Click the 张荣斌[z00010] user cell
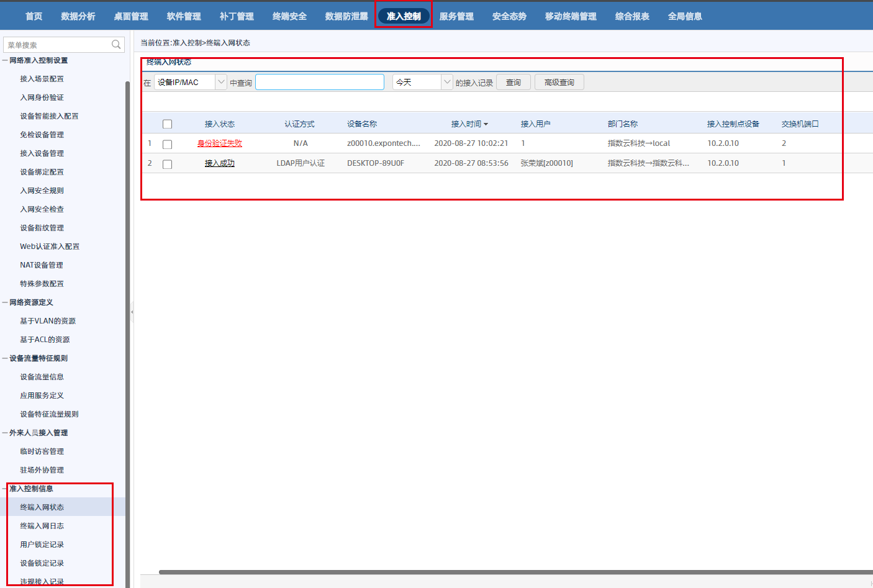873x588 pixels. (x=546, y=163)
